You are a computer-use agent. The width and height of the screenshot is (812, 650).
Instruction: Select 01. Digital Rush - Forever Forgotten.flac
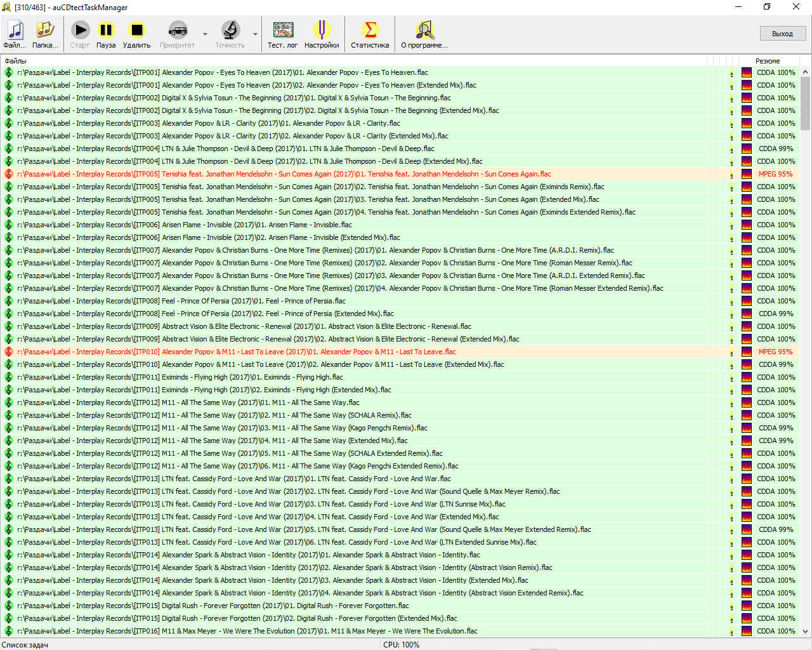click(401, 606)
